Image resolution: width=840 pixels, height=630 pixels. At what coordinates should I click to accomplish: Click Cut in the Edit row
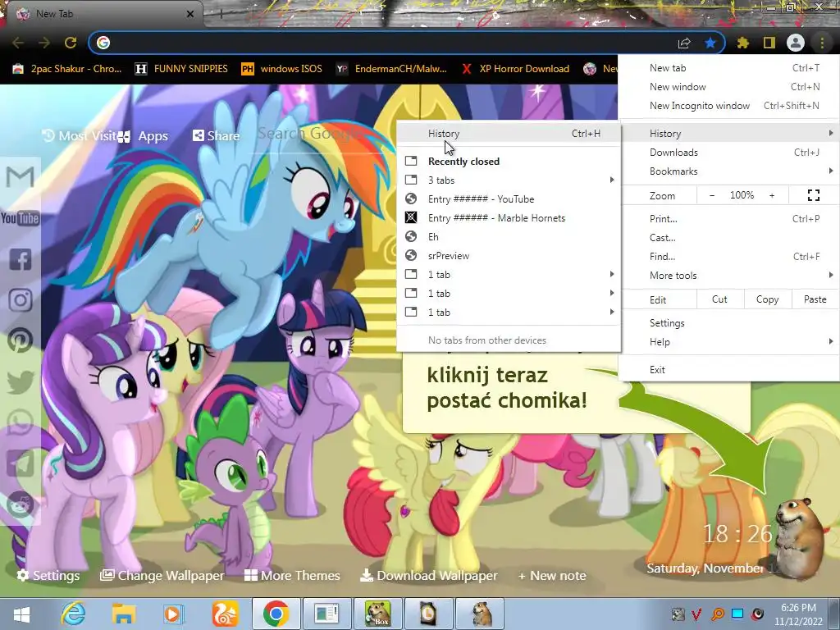pos(719,299)
